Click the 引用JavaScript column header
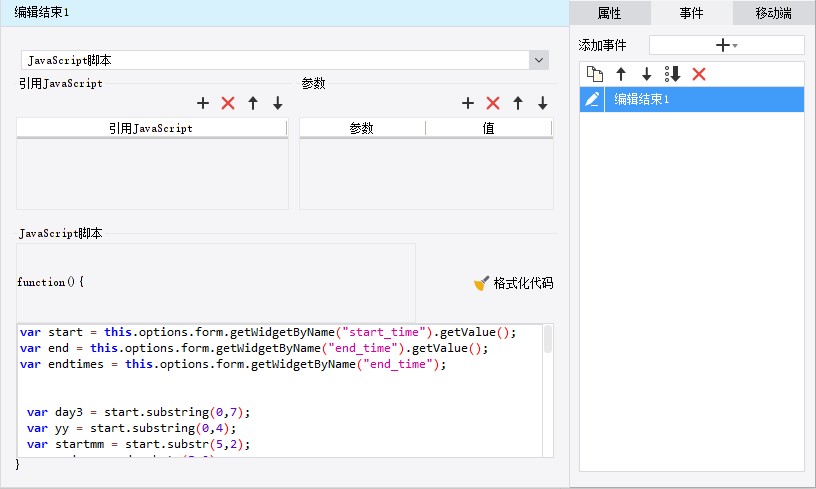This screenshot has height=489, width=816. [x=151, y=128]
